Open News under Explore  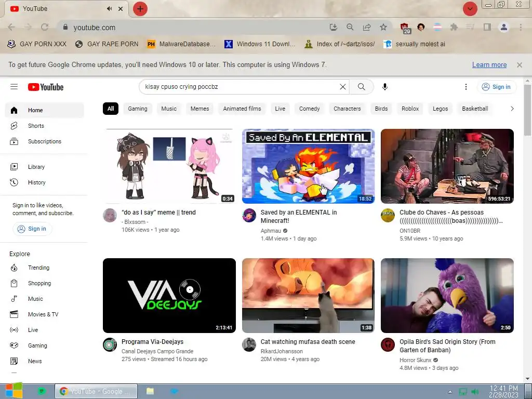pos(45,362)
